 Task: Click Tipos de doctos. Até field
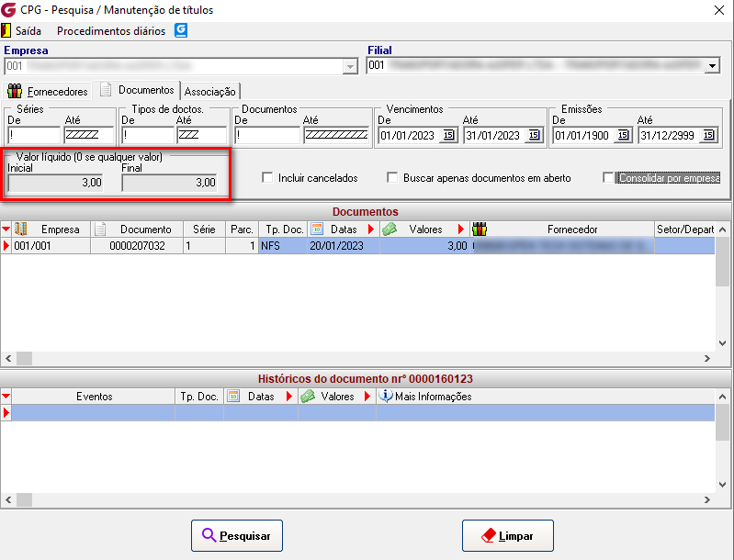point(202,135)
